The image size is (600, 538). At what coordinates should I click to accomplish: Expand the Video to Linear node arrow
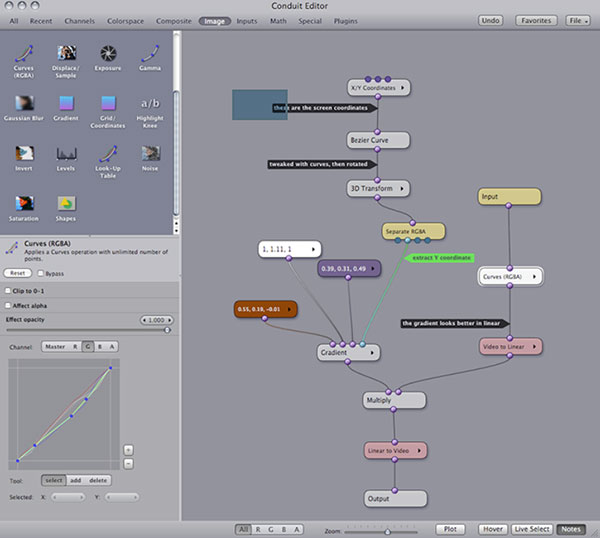click(535, 347)
